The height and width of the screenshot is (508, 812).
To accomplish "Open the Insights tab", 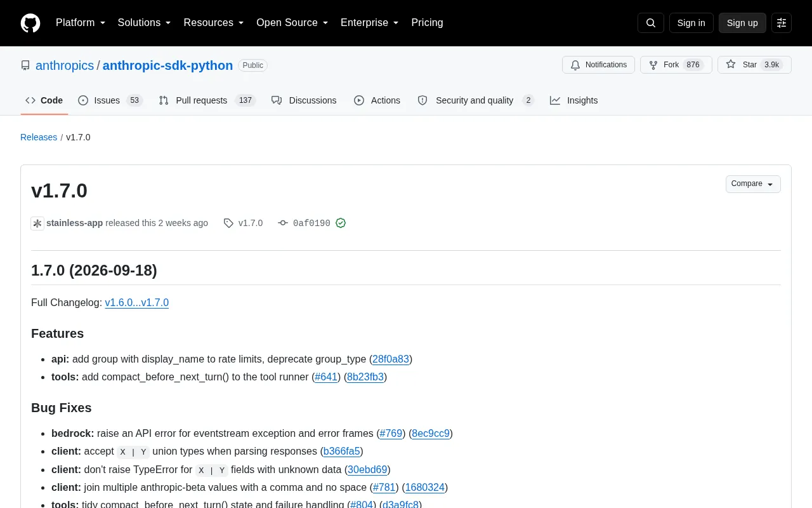I will [574, 100].
